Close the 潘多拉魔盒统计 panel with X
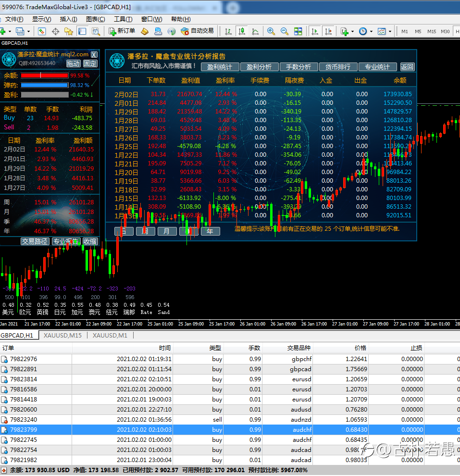Screen dimensions: 460x476 (x=94, y=55)
